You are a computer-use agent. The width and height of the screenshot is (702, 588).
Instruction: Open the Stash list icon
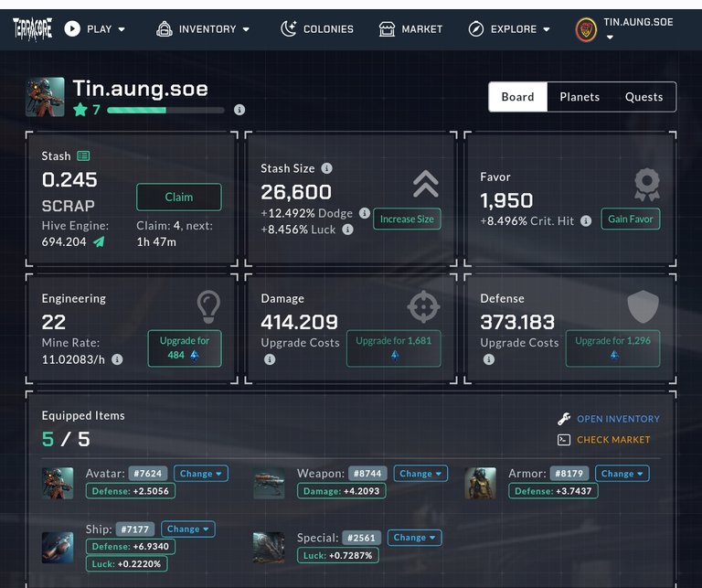tap(83, 155)
